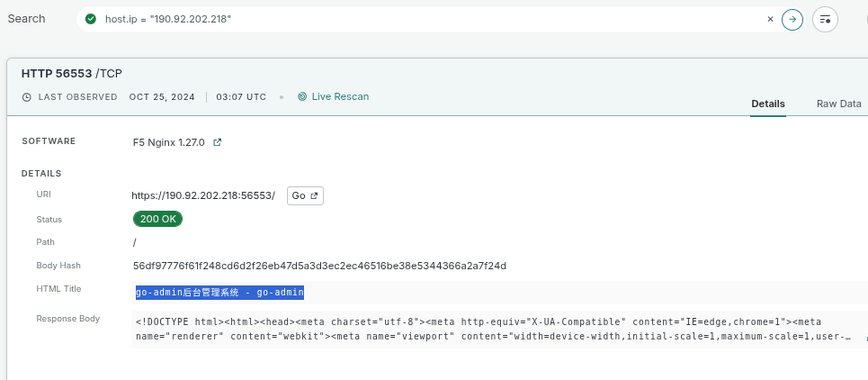Click the clock icon beside Last Observed
Screen dimensions: 868x380
(x=27, y=97)
